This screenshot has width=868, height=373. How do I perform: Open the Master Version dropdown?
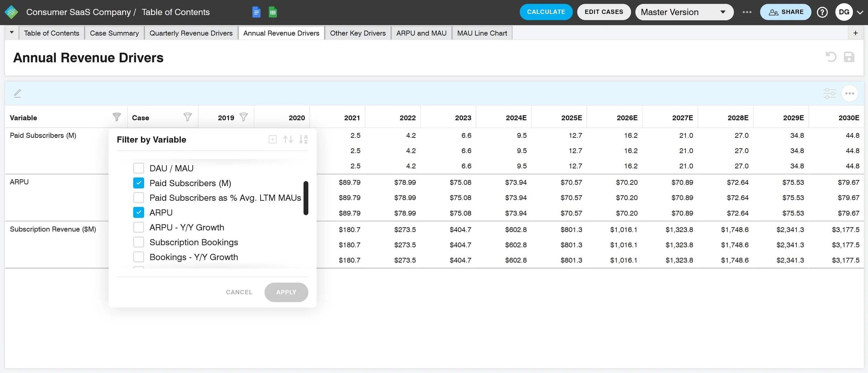[x=684, y=12]
